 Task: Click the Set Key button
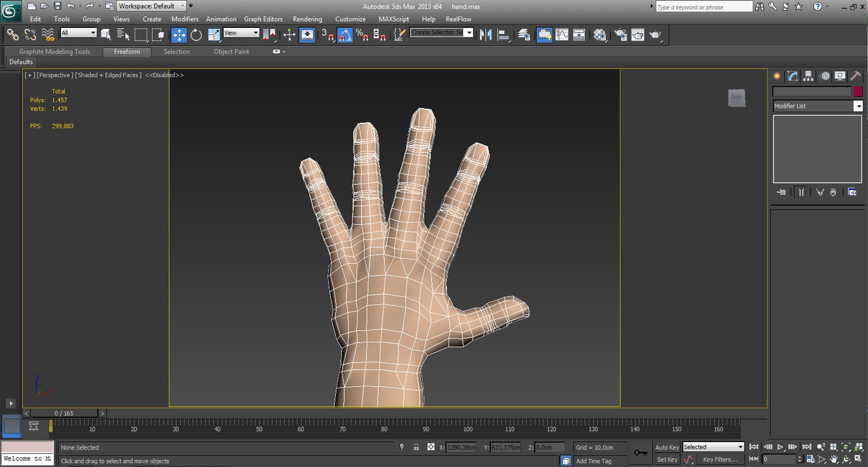(667, 459)
